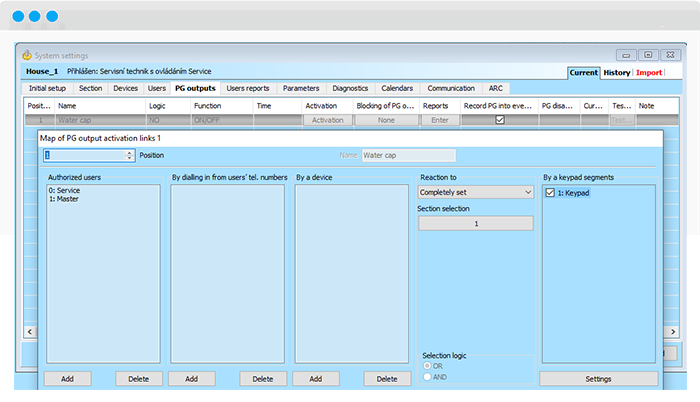Select the OR selection logic radio

[x=428, y=365]
